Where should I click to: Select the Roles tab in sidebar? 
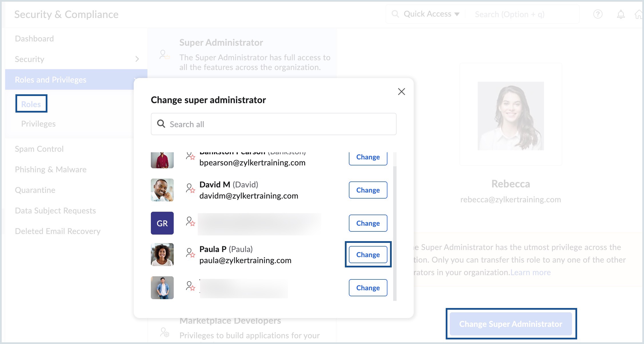point(30,104)
